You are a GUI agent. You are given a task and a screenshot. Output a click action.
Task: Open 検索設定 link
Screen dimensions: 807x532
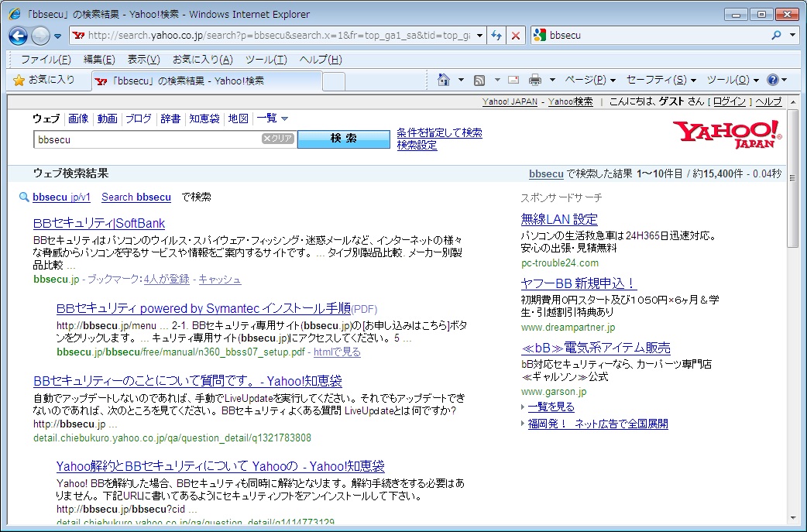tap(417, 145)
